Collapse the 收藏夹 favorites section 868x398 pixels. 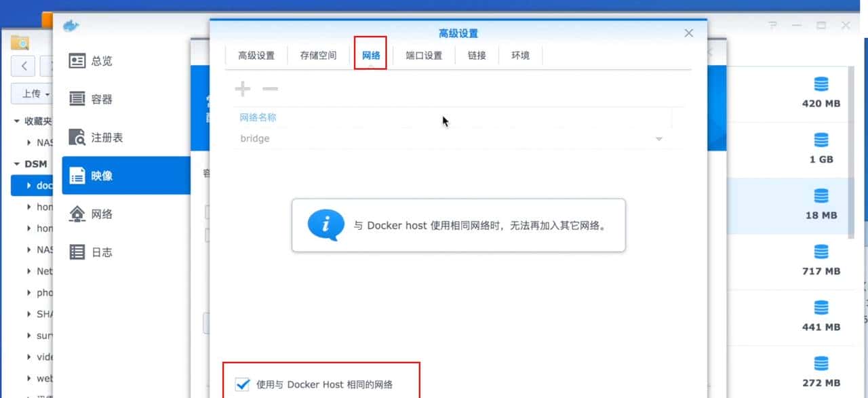(x=15, y=121)
